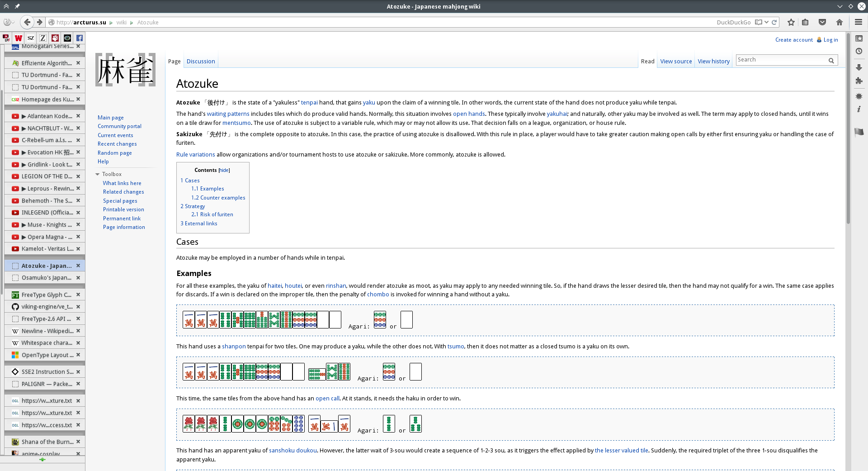Image resolution: width=868 pixels, height=471 pixels.
Task: Open the yakuhai link
Action: pyautogui.click(x=557, y=114)
